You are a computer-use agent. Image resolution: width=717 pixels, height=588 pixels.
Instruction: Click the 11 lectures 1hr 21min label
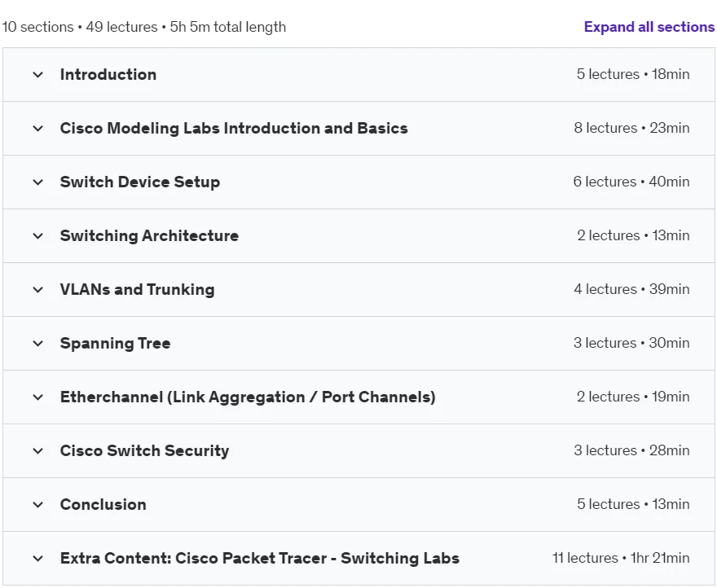tap(621, 558)
